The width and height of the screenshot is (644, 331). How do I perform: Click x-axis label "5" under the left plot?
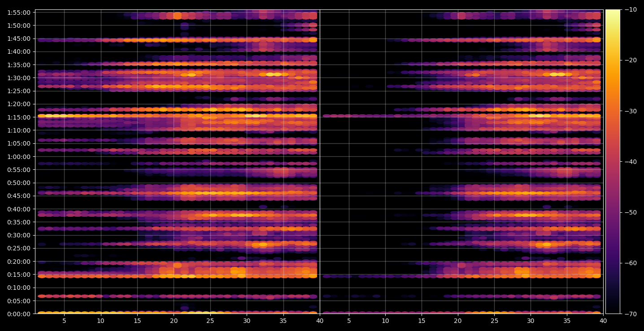[64, 321]
